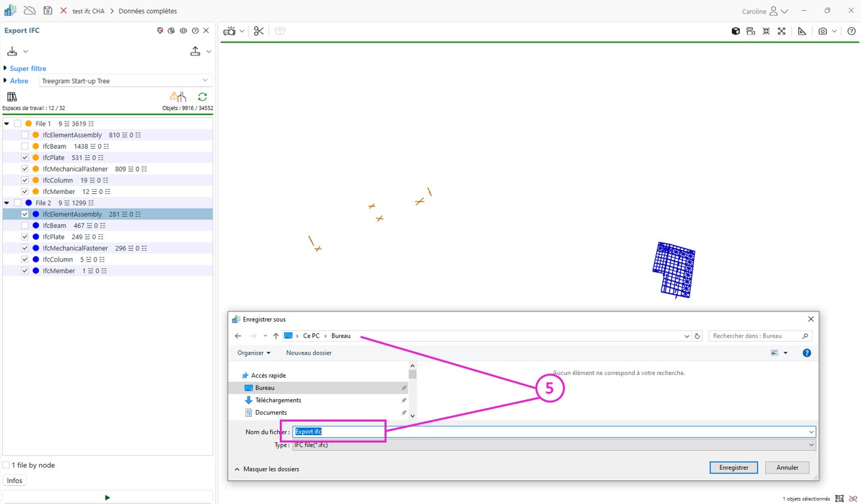This screenshot has height=504, width=861.
Task: Open the Treegram Start-up Tree dropdown
Action: pyautogui.click(x=125, y=81)
